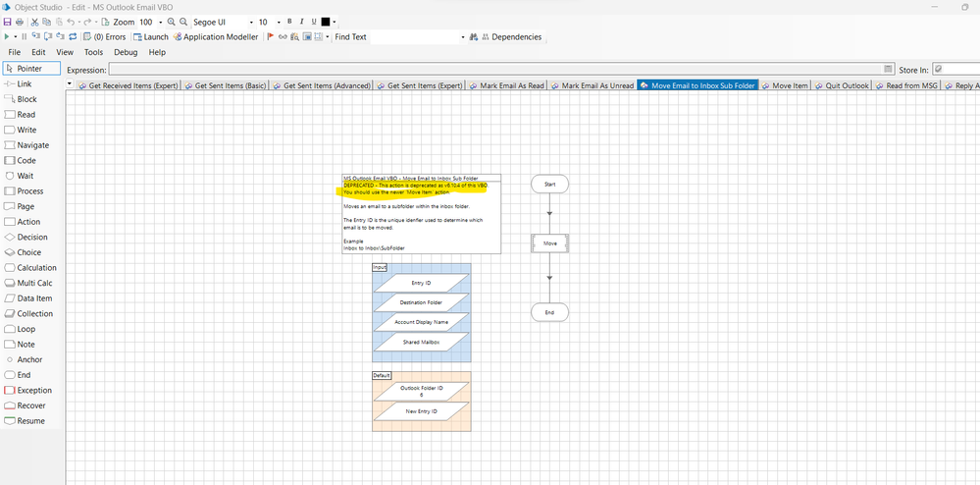The height and width of the screenshot is (485, 980).
Task: Click the Cut scissors icon
Action: click(x=34, y=22)
